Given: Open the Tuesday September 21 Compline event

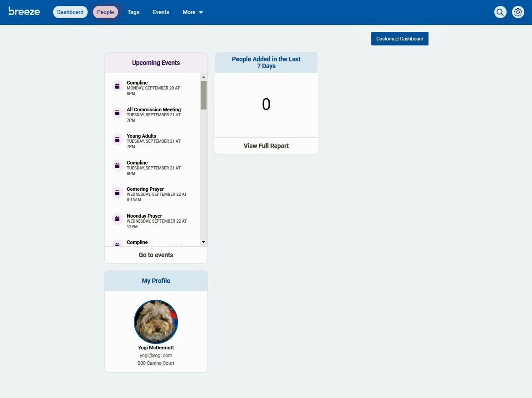Looking at the screenshot, I should point(154,168).
